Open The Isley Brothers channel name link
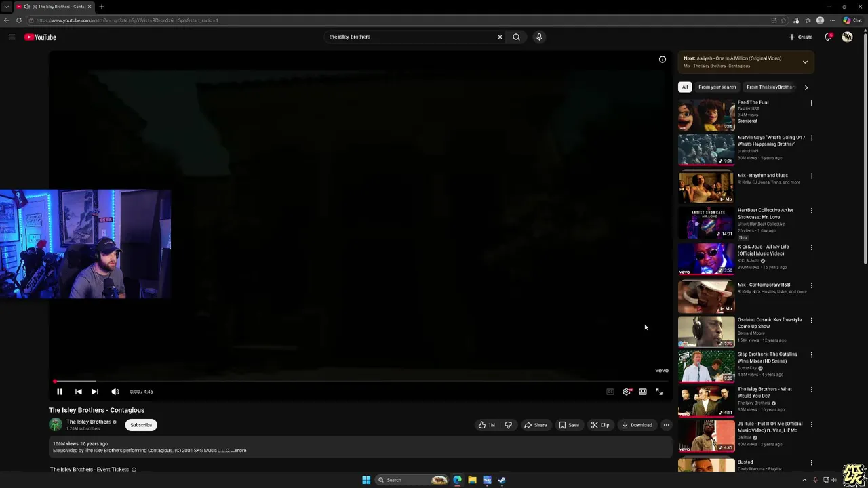868x488 pixels. [x=89, y=422]
